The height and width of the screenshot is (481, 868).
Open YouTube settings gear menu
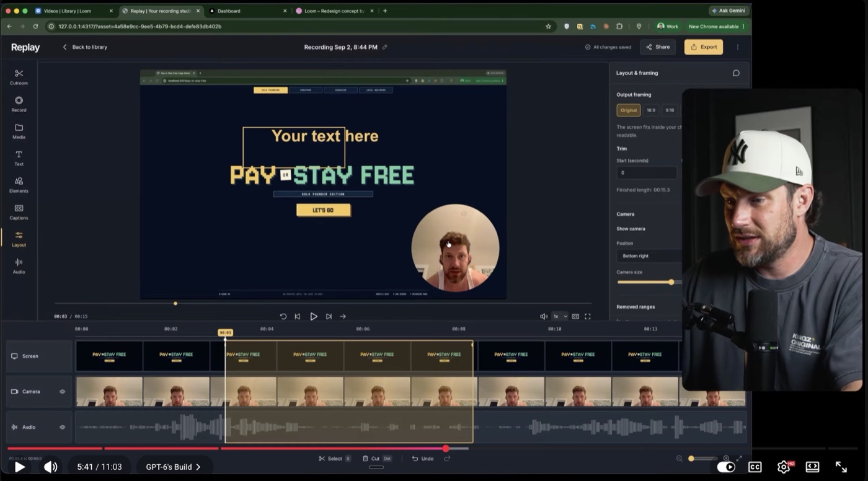(784, 467)
